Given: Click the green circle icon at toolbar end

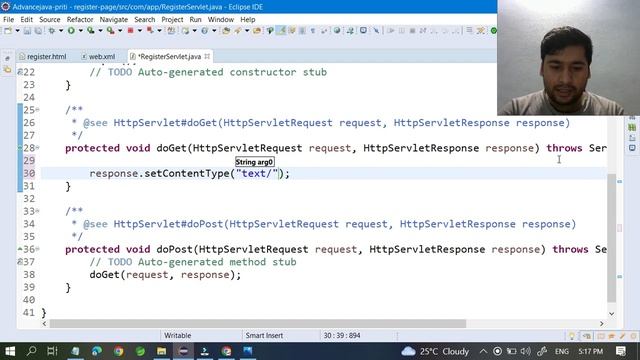Looking at the screenshot, I should [x=493, y=31].
